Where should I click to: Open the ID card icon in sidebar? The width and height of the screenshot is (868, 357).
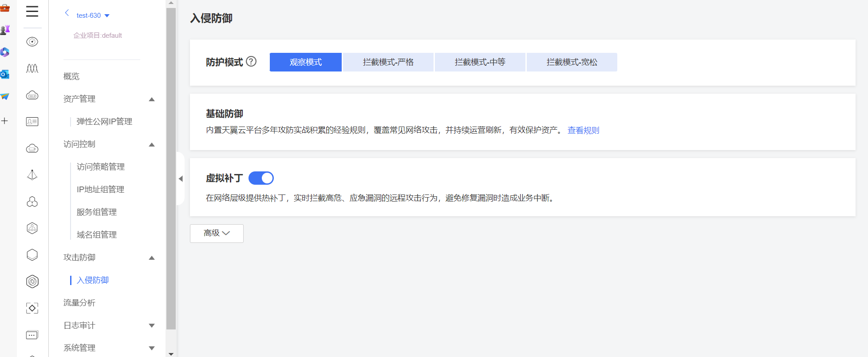(x=32, y=122)
